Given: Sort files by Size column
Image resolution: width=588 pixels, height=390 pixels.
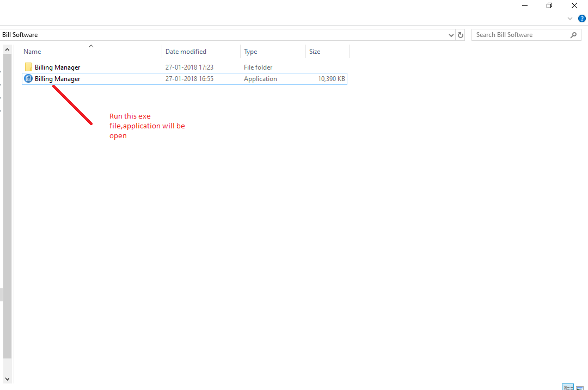Looking at the screenshot, I should pyautogui.click(x=327, y=51).
